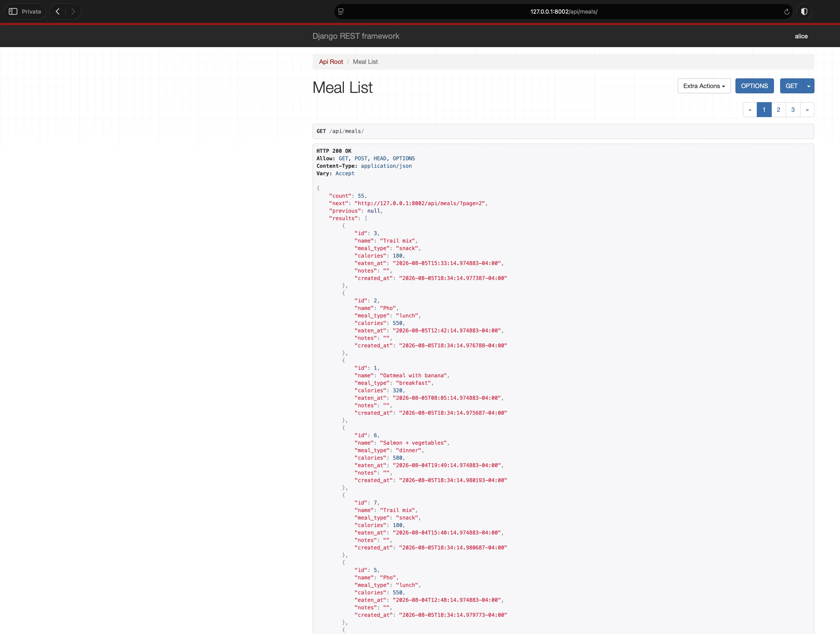The width and height of the screenshot is (840, 634).
Task: Go to pagination page 2
Action: point(779,110)
